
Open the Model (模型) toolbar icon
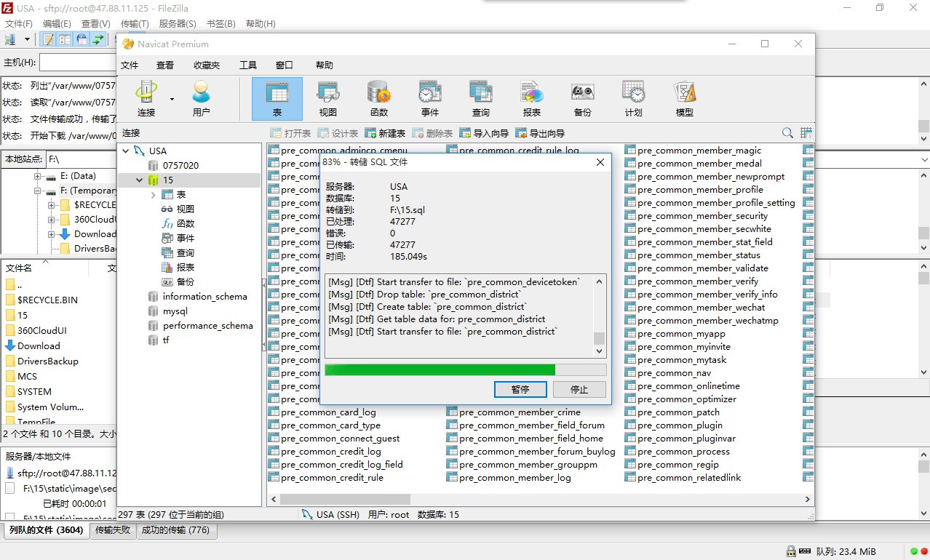click(684, 99)
